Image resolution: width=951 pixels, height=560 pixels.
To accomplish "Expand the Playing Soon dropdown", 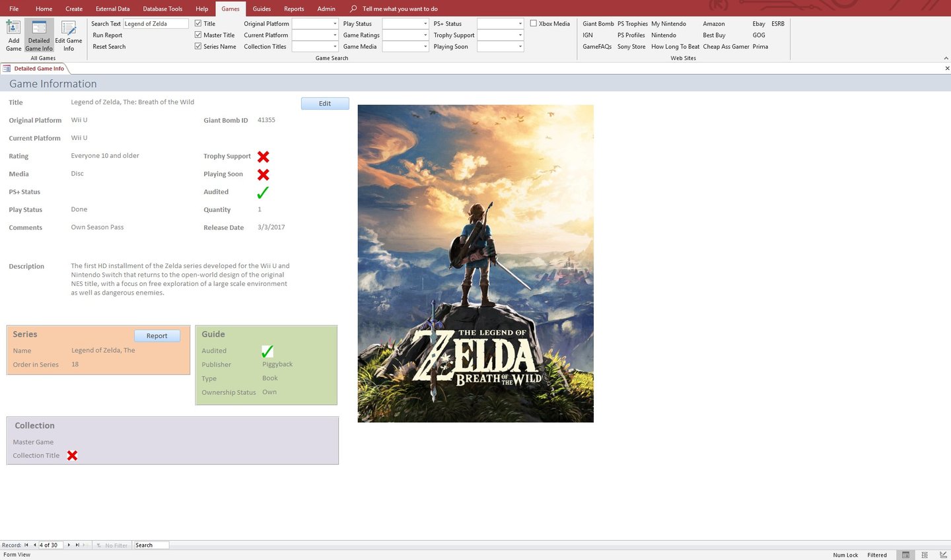I will pyautogui.click(x=520, y=47).
